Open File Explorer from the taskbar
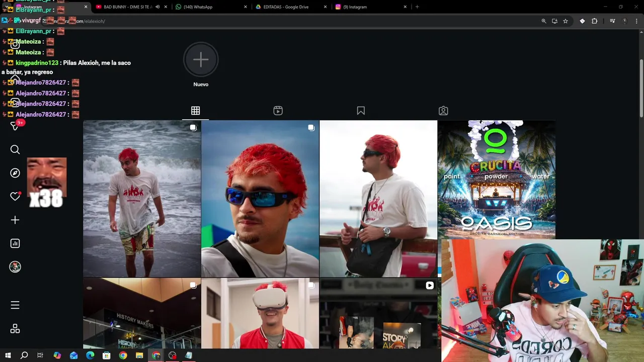This screenshot has height=362, width=644. pos(139,355)
